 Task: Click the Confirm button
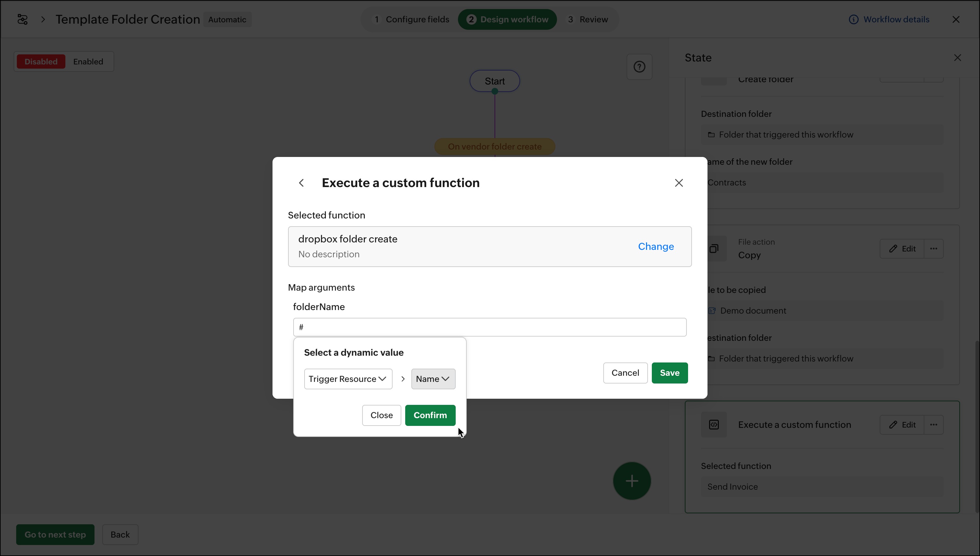coord(430,415)
